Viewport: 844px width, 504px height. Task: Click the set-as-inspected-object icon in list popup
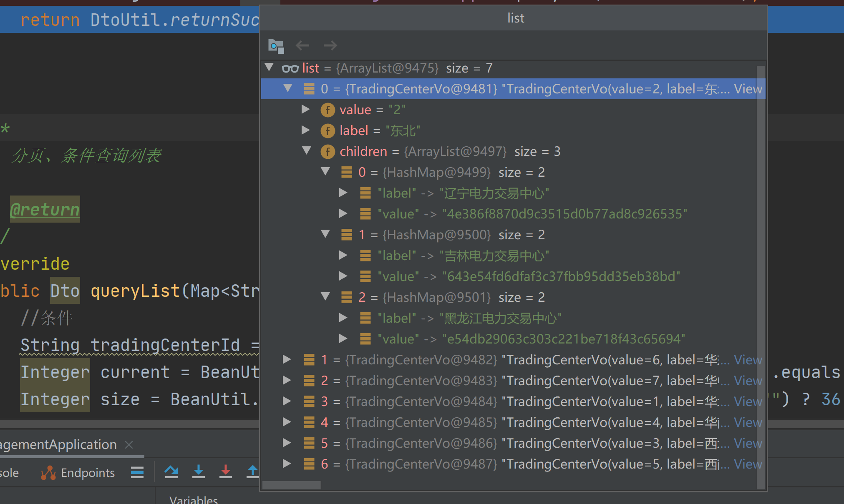coord(276,46)
